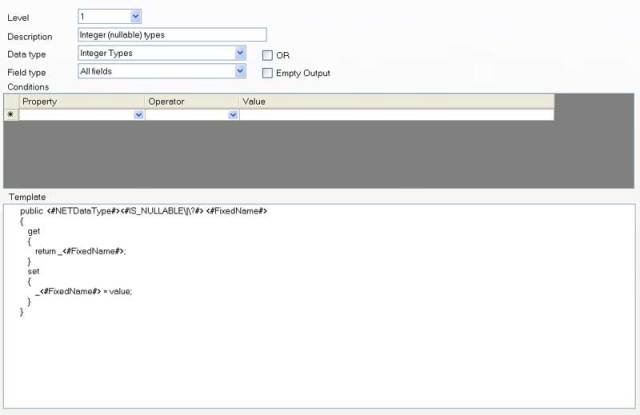
Task: Expand the Field type dropdown
Action: 240,71
